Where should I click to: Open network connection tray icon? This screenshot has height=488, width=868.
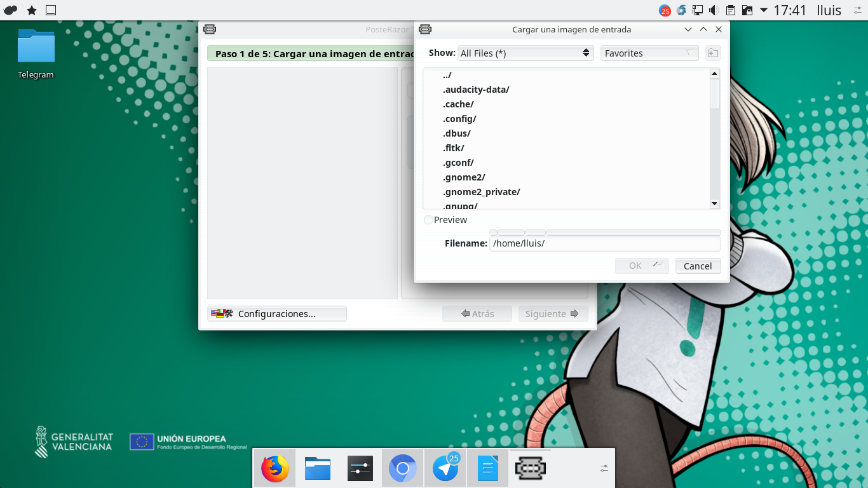click(x=698, y=10)
